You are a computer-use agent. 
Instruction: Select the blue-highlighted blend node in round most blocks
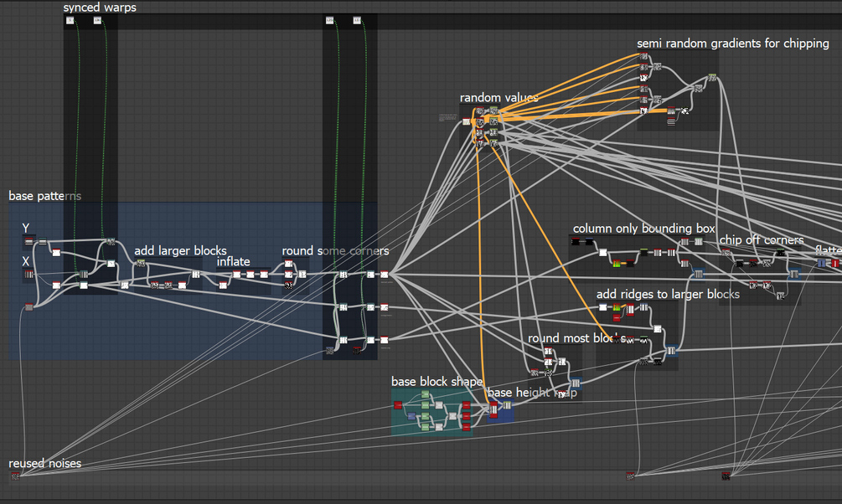pyautogui.click(x=576, y=383)
